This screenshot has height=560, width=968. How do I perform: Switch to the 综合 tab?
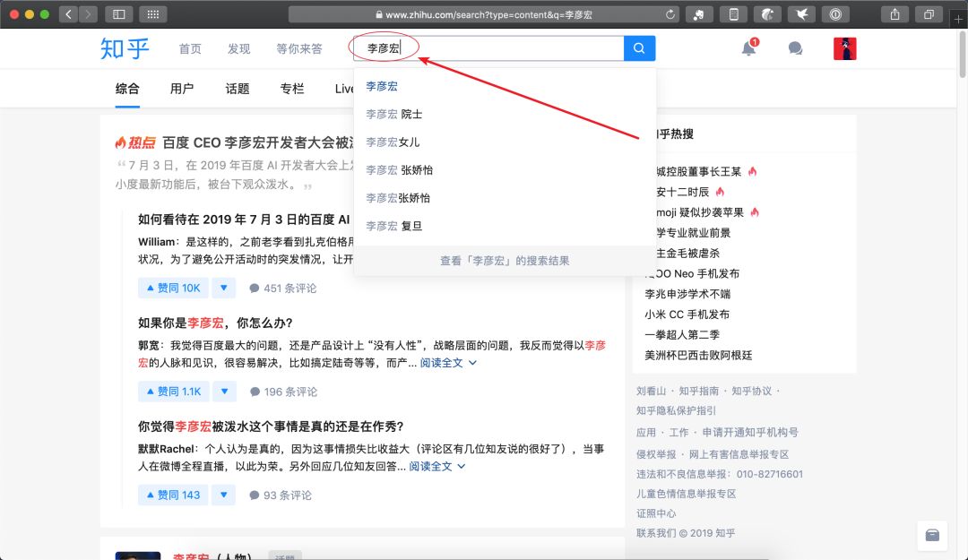tap(127, 89)
